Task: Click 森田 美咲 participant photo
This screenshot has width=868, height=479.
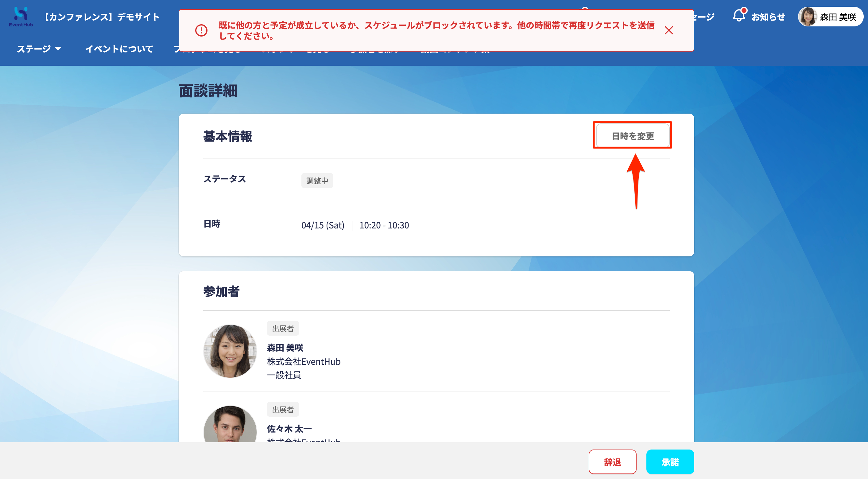Action: click(230, 351)
